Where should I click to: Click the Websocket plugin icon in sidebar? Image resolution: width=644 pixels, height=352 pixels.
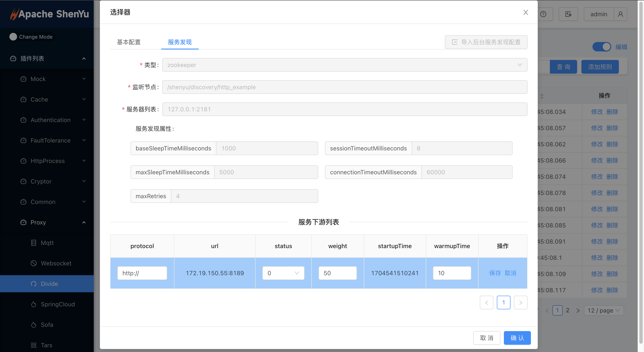coord(33,263)
